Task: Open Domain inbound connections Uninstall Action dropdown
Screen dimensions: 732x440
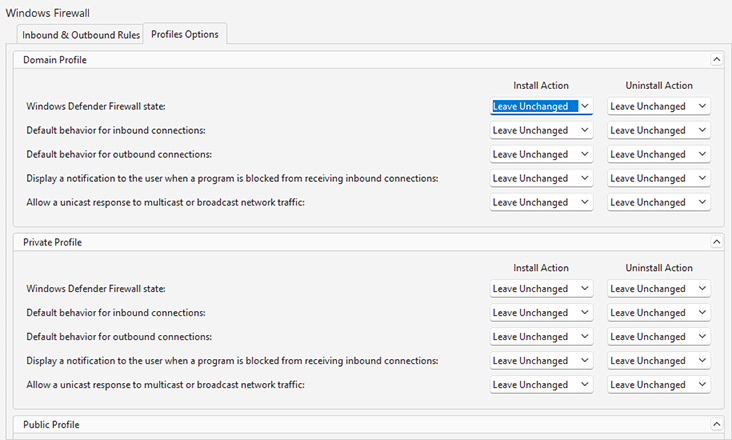Action: click(x=658, y=130)
